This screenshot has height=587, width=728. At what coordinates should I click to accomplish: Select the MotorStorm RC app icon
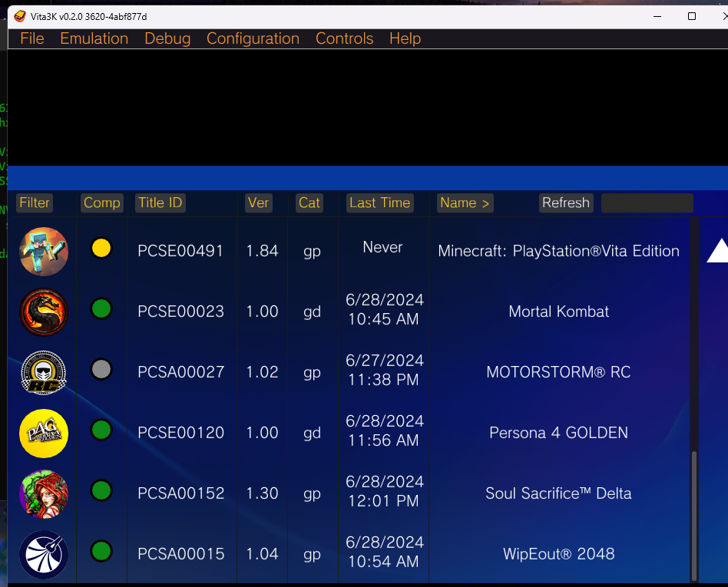pyautogui.click(x=44, y=373)
